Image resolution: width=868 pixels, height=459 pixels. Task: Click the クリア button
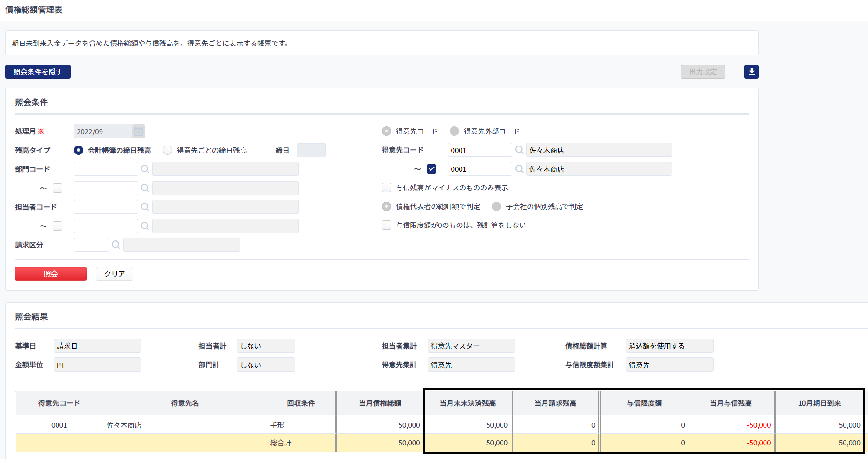pos(115,274)
